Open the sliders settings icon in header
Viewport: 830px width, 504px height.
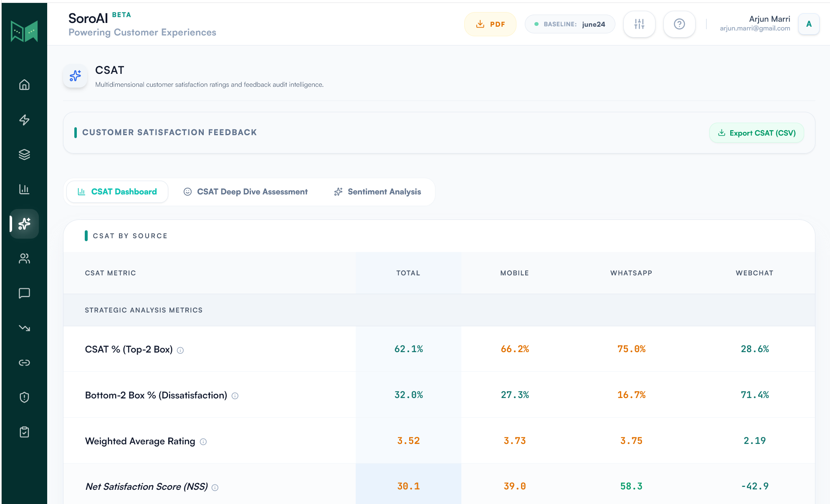(x=639, y=24)
